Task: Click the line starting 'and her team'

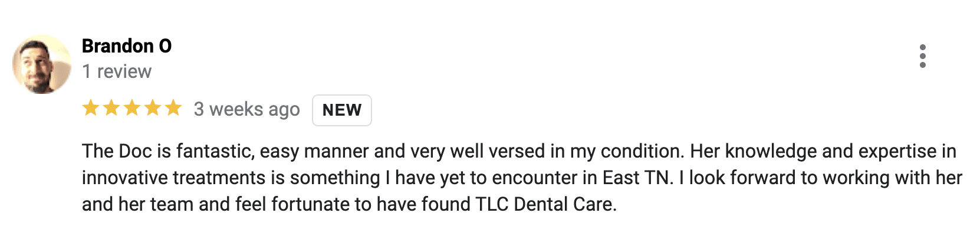Action: click(349, 204)
